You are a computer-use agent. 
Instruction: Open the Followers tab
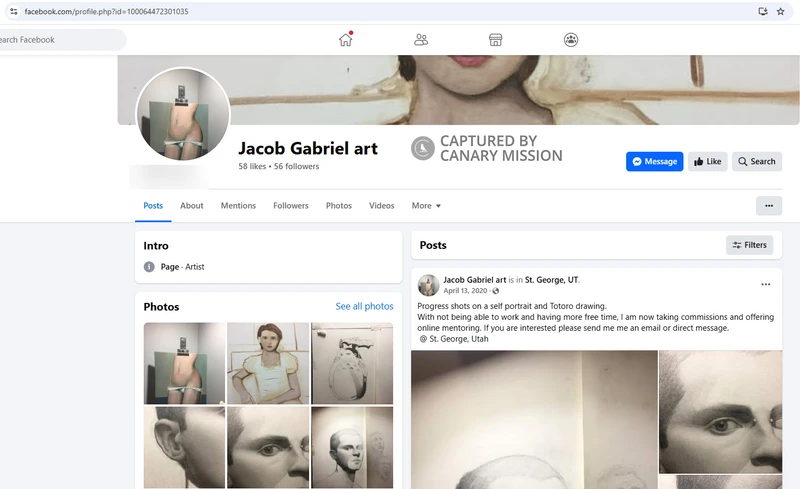pos(291,206)
